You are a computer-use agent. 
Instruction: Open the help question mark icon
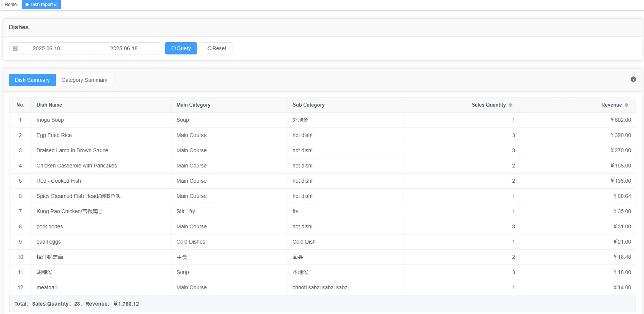[x=633, y=79]
